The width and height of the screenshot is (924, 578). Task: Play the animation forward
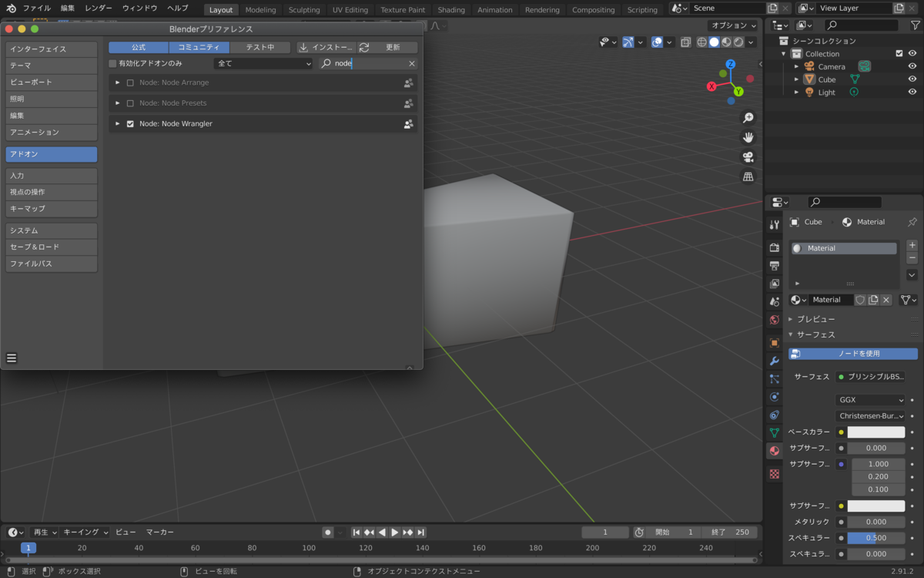(x=395, y=533)
